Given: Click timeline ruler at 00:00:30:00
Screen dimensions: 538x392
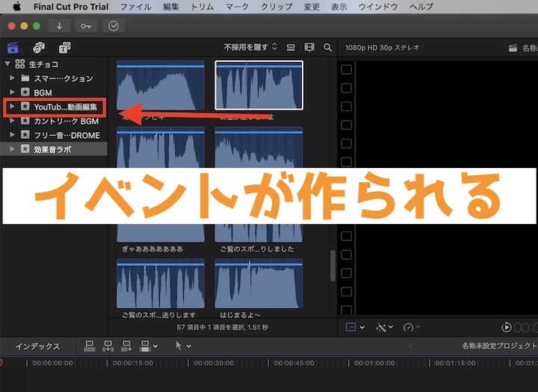Looking at the screenshot, I should (x=214, y=363).
